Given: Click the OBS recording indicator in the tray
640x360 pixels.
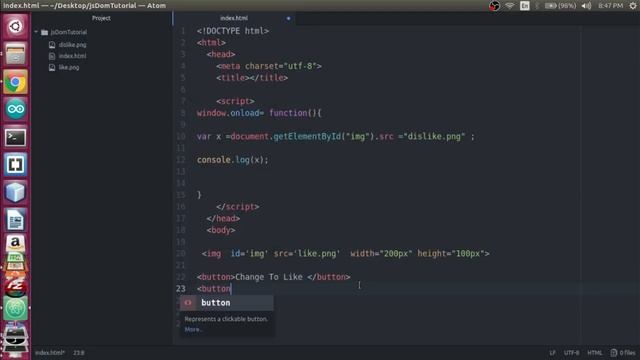Looking at the screenshot, I should tap(494, 6).
